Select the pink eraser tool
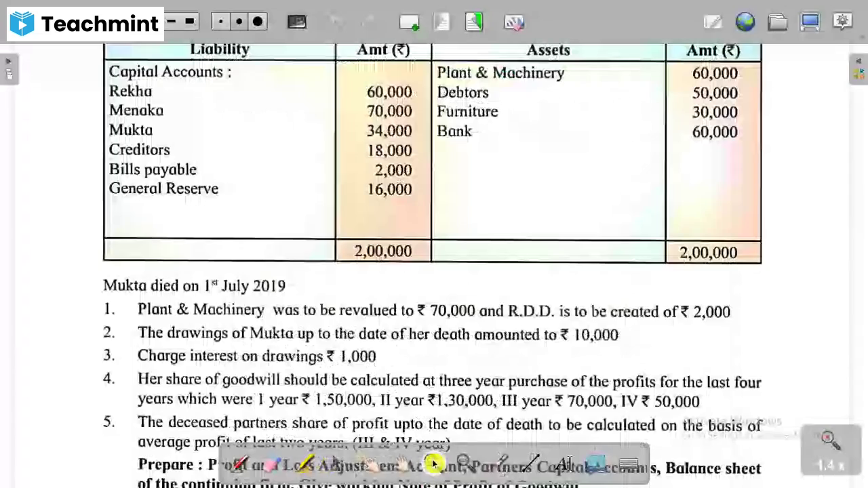Viewport: 868px width, 488px height. [270, 464]
